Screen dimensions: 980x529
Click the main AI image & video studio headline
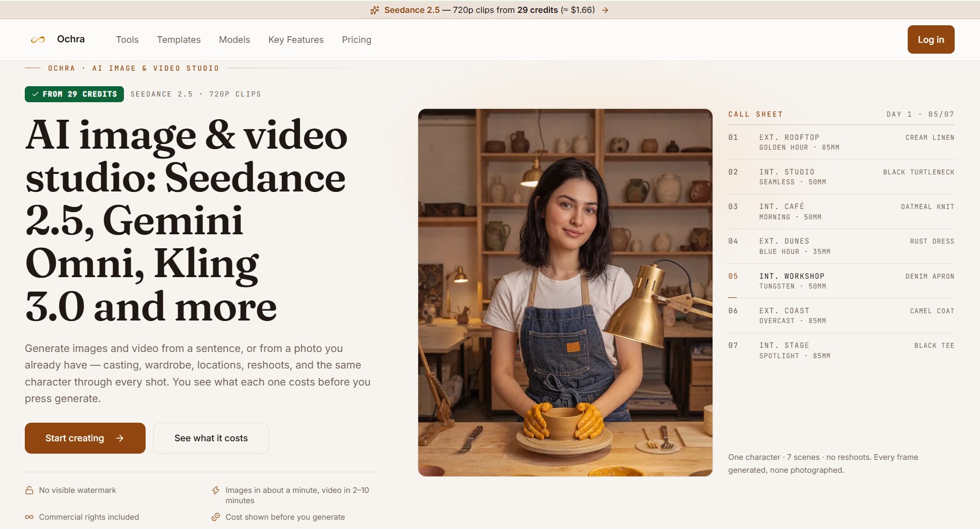click(186, 220)
